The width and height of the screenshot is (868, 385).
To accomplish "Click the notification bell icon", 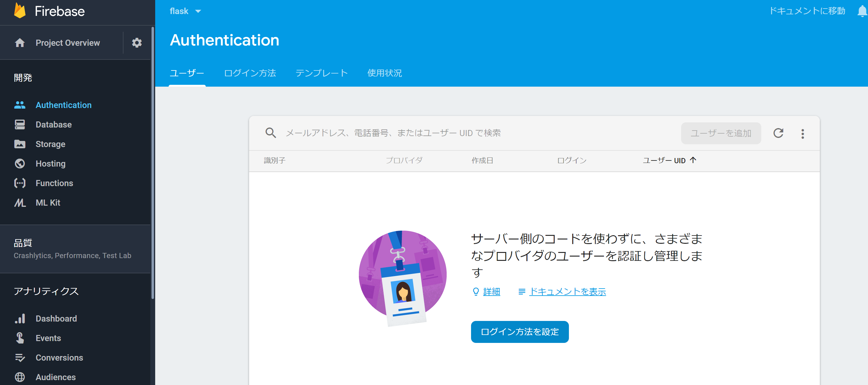I will [862, 12].
